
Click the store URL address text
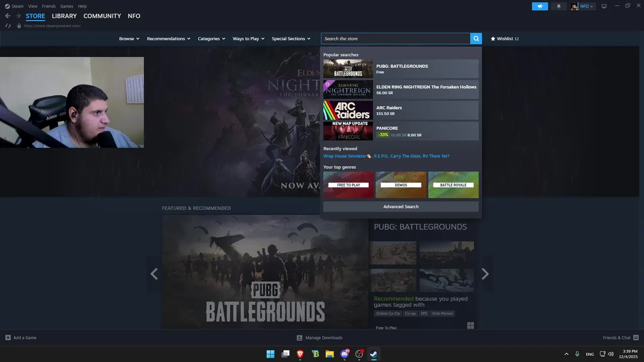tap(52, 26)
